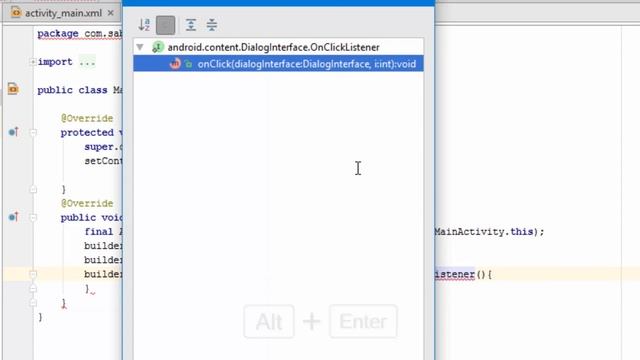This screenshot has height=360, width=640.
Task: Collapse the DialogInterface.OnClickListener tree node
Action: pyautogui.click(x=140, y=47)
